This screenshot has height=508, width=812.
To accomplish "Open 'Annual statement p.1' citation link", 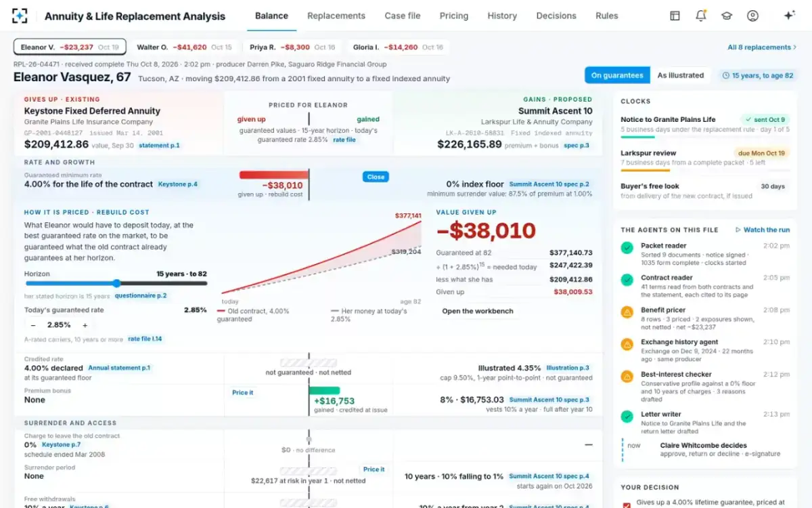I will 119,368.
